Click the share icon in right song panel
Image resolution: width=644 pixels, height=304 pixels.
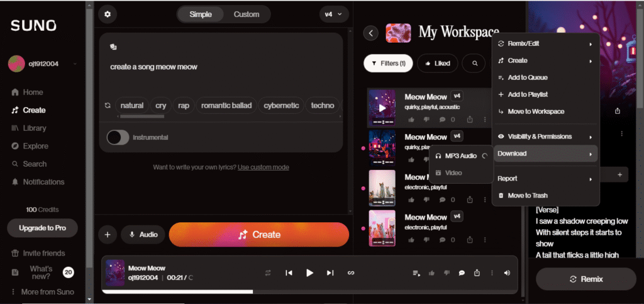click(618, 111)
